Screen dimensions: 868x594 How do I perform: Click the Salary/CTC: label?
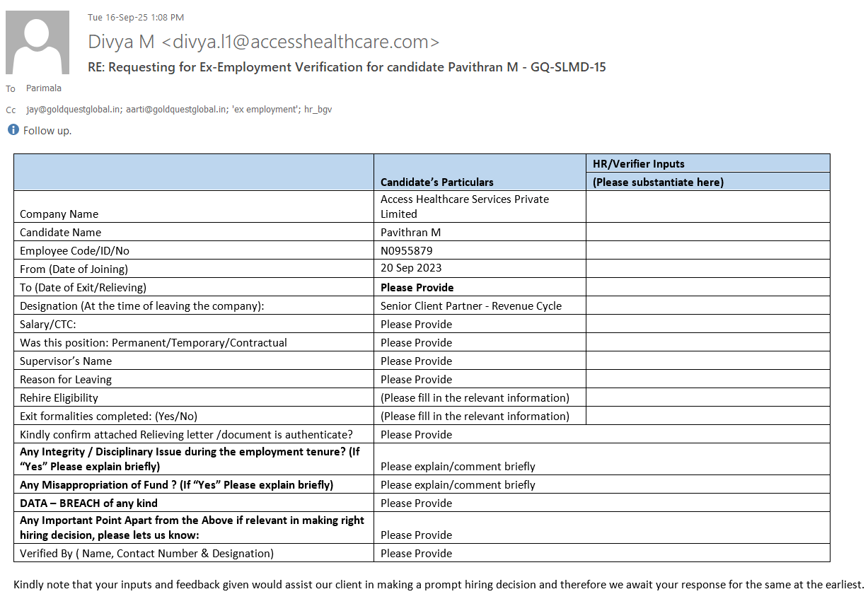pos(47,324)
